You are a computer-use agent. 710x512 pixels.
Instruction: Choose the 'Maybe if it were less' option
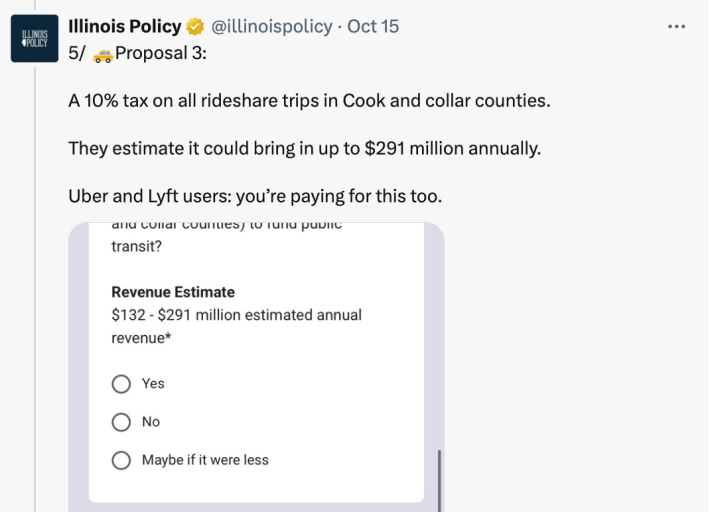coord(122,460)
